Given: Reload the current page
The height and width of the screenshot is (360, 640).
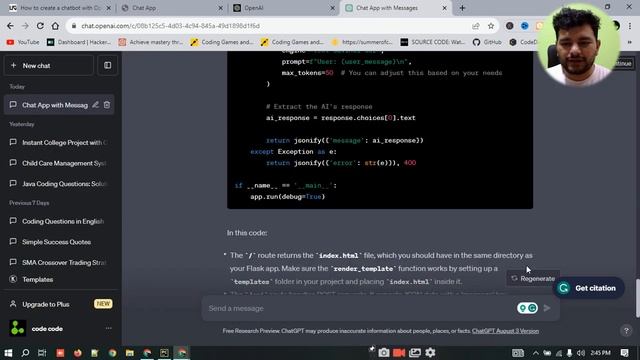Looking at the screenshot, I should click(40, 26).
